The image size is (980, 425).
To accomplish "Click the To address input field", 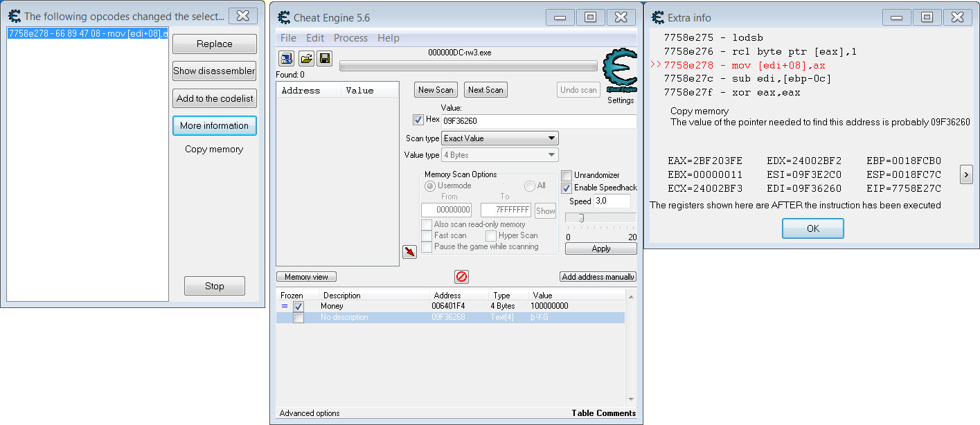I will [x=506, y=210].
